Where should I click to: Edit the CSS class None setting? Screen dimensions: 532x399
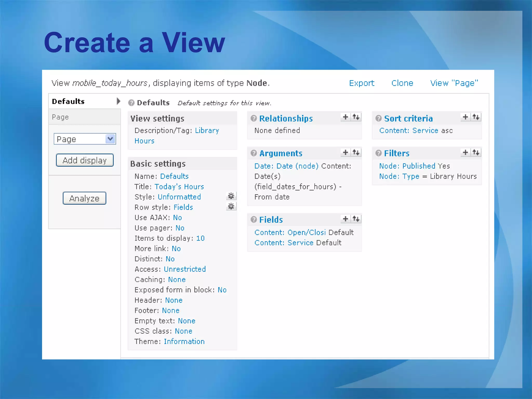(x=183, y=331)
